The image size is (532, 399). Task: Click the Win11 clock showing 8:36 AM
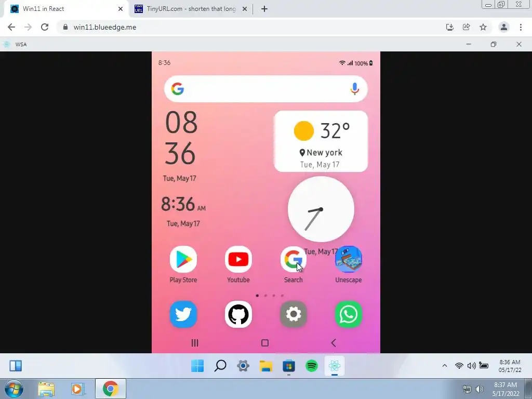510,366
